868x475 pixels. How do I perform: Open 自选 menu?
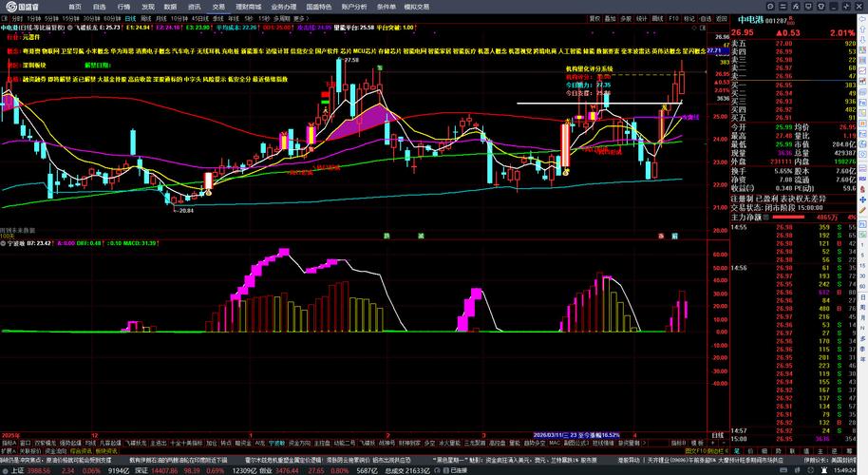click(100, 7)
